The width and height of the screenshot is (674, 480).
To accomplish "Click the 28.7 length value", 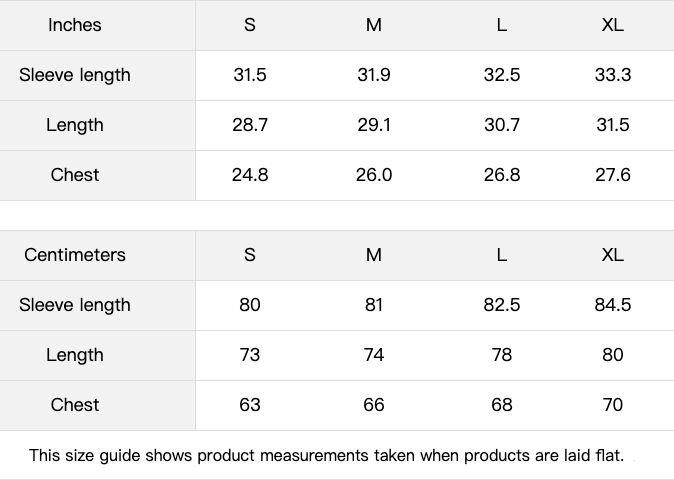I will (x=250, y=125).
